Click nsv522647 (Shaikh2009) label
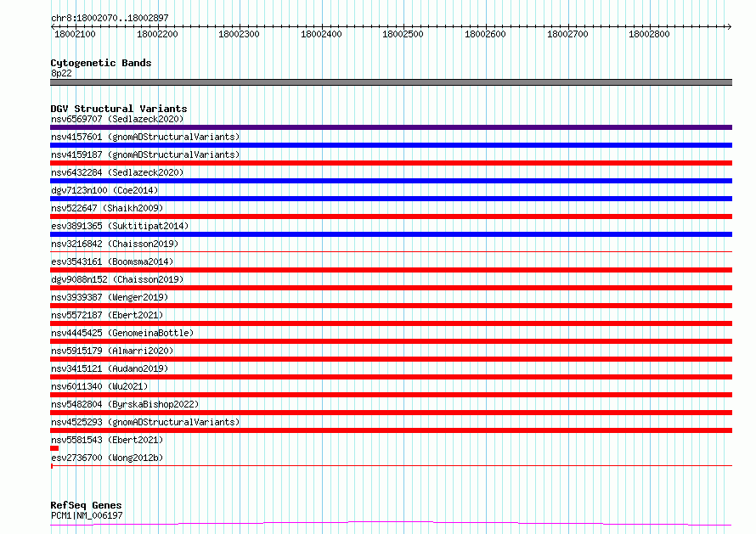The image size is (756, 534). pyautogui.click(x=107, y=208)
